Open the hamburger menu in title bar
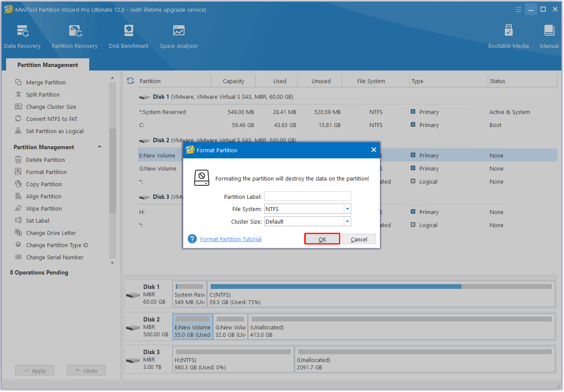 (x=518, y=9)
